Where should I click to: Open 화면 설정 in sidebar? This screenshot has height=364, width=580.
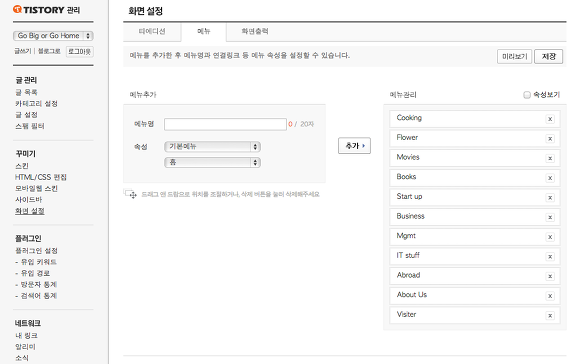(x=30, y=211)
